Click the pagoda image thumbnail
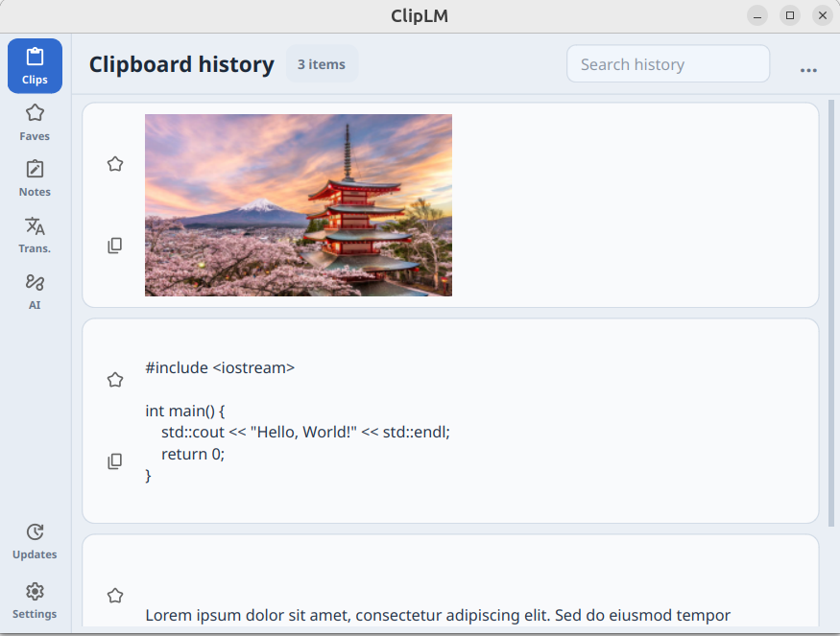Viewport: 840px width, 636px height. (299, 205)
